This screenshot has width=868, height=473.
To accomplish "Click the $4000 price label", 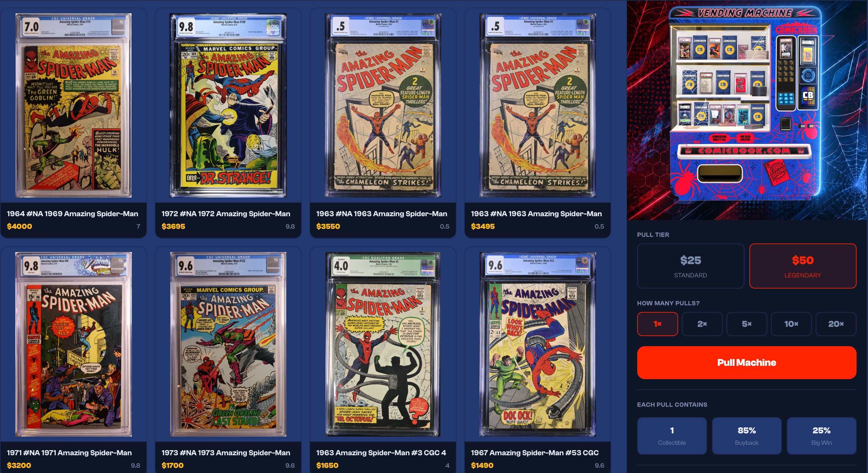I will tap(19, 226).
